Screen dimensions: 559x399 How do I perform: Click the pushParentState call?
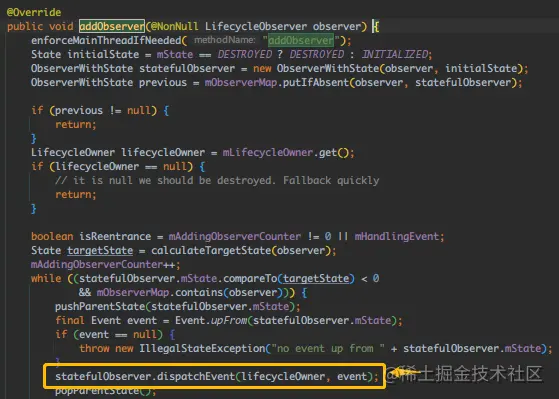[100, 307]
